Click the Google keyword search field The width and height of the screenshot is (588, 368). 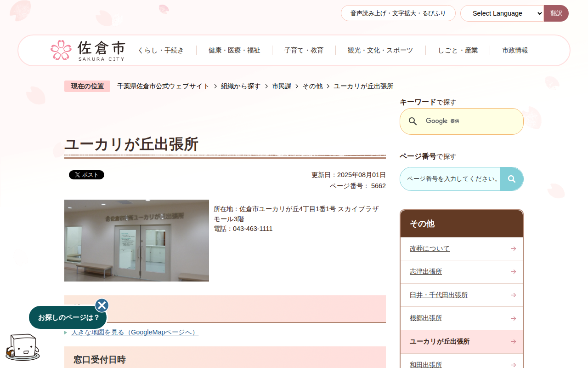pyautogui.click(x=462, y=121)
